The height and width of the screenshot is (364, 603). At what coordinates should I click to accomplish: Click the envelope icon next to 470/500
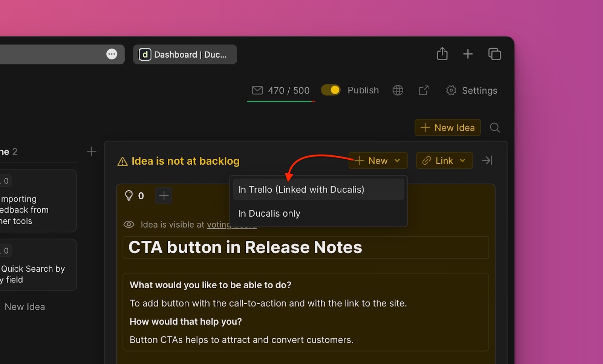[257, 90]
